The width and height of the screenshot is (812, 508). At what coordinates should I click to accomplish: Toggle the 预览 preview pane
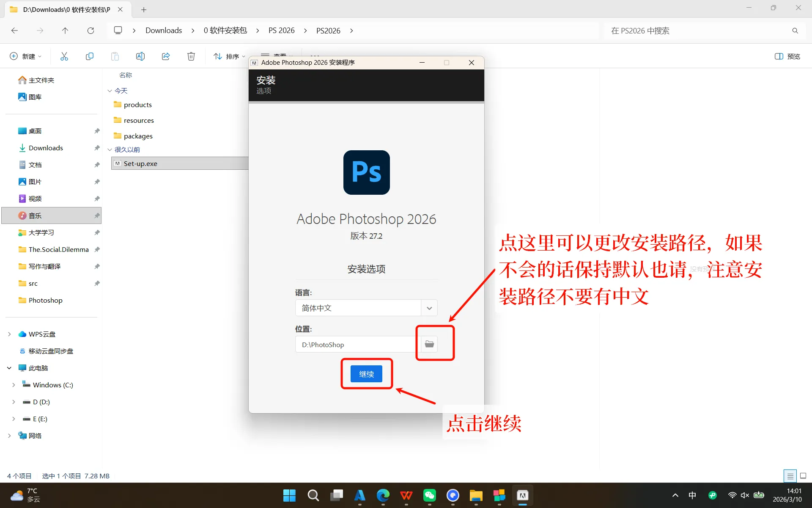pos(787,56)
